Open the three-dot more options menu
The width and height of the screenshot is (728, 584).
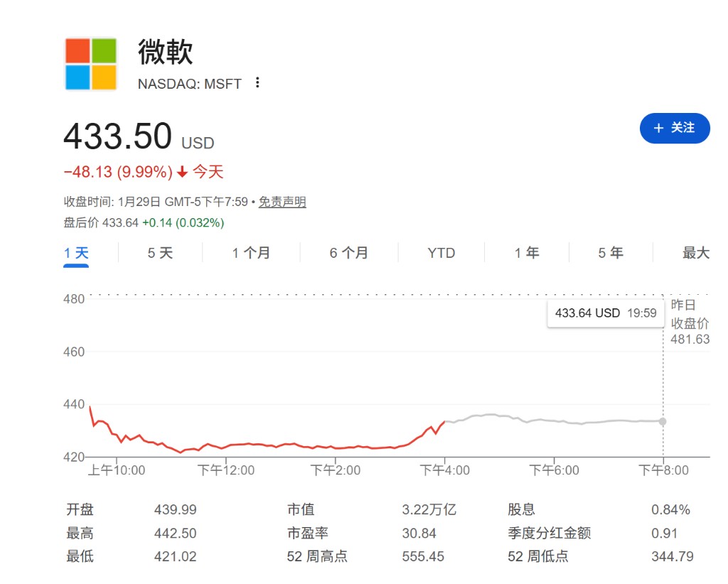[257, 83]
